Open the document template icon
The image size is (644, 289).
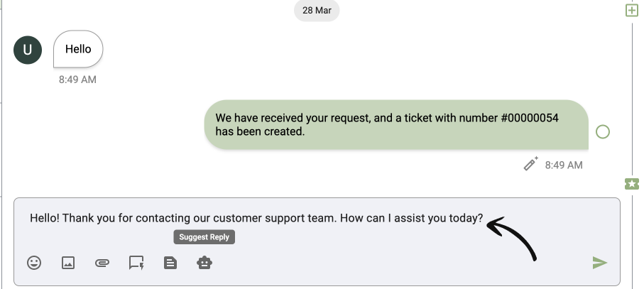170,263
